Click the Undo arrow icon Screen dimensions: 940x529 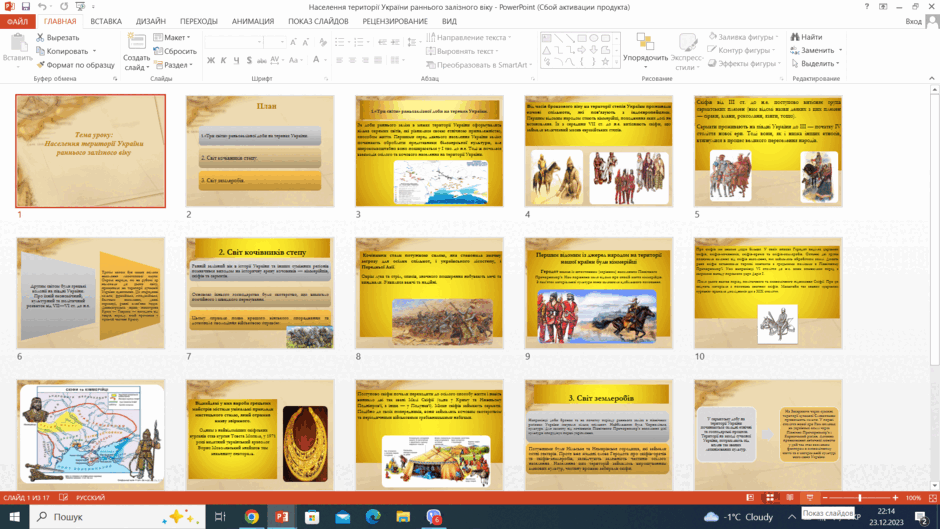(x=41, y=7)
